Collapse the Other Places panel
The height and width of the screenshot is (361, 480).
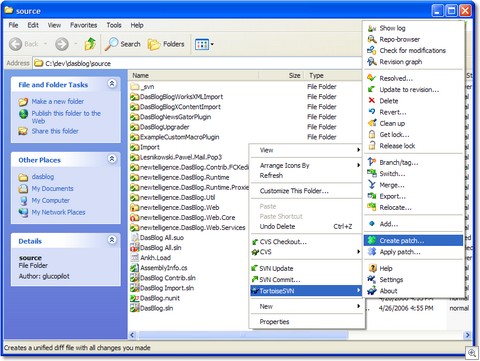pyautogui.click(x=112, y=159)
